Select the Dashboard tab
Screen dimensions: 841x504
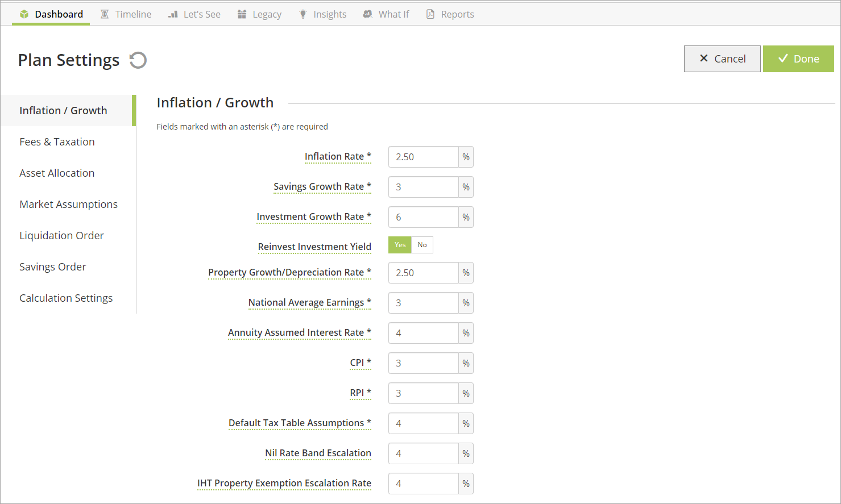coord(51,14)
